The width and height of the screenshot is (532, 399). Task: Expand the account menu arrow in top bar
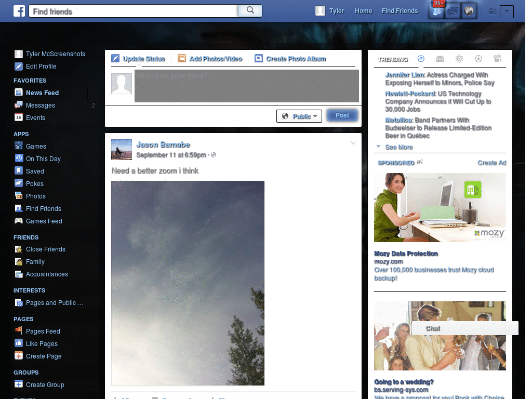pyautogui.click(x=507, y=11)
